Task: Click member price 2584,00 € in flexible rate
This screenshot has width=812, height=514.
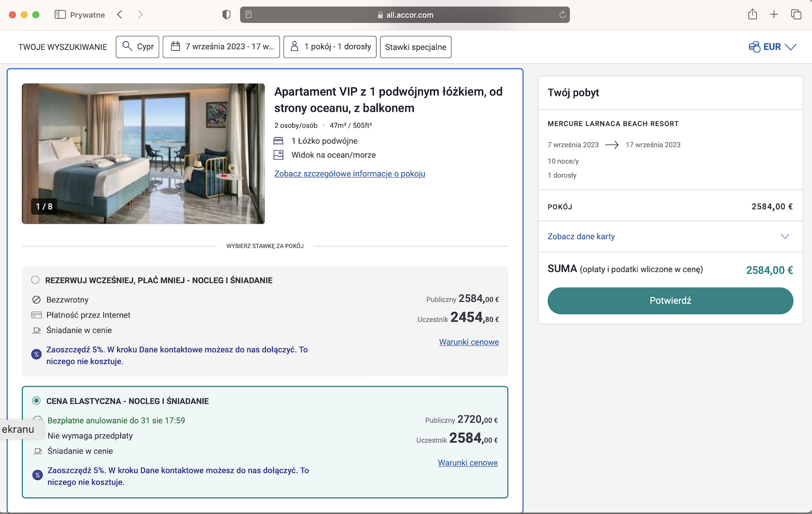Action: click(473, 438)
